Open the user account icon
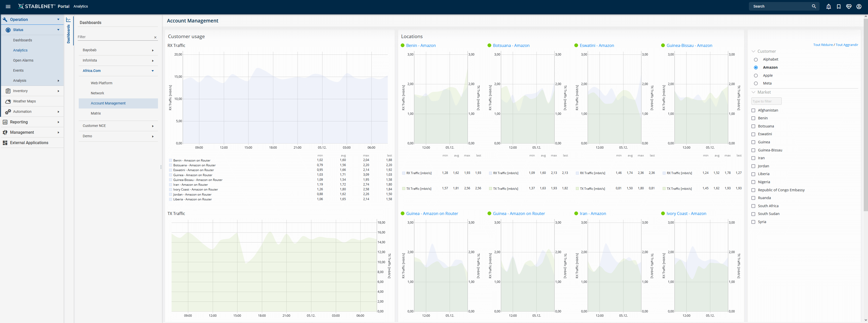The height and width of the screenshot is (323, 868). point(859,6)
